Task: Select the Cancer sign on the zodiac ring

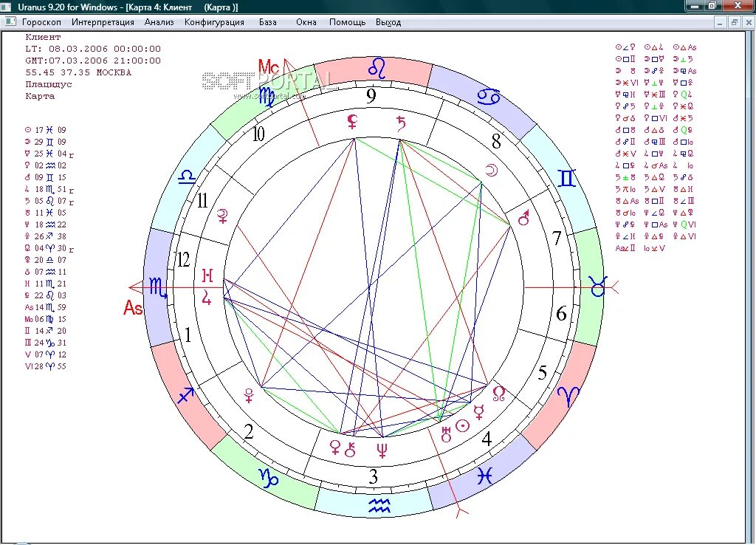Action: point(488,97)
